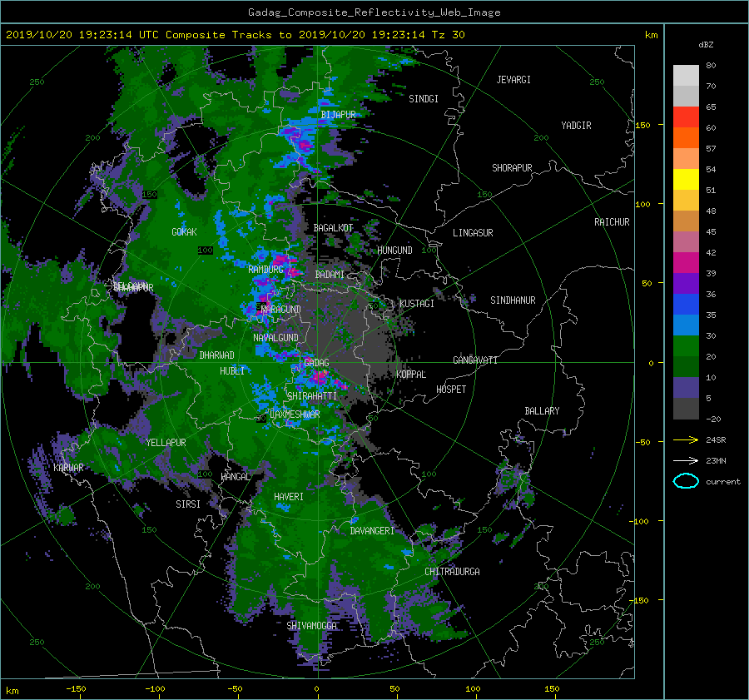Click the GOKAK place name
Screen dimensions: 749x700
[184, 232]
